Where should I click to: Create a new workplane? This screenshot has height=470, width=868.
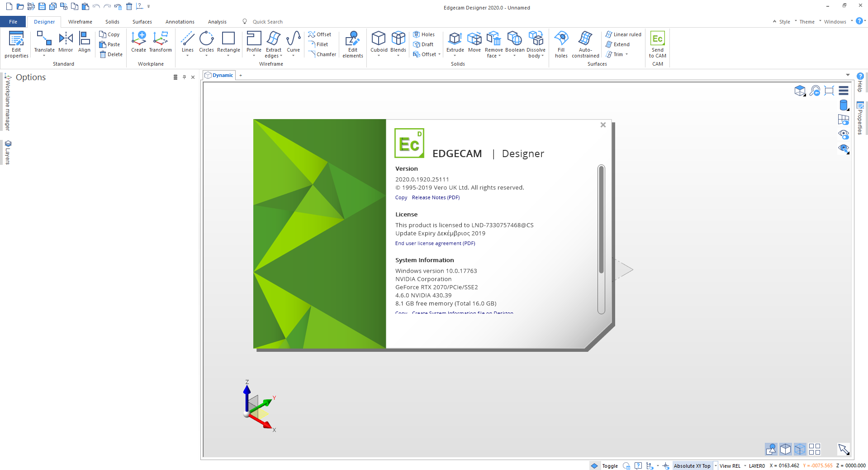click(x=138, y=42)
